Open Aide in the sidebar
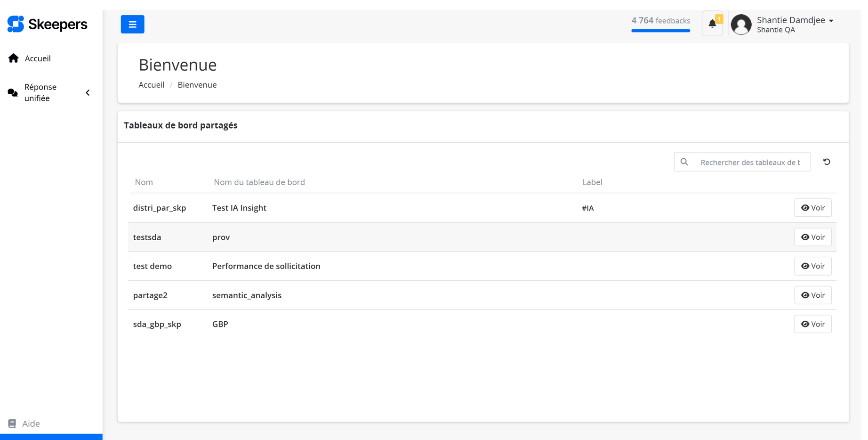Screen dimensions: 868x440 [31, 424]
